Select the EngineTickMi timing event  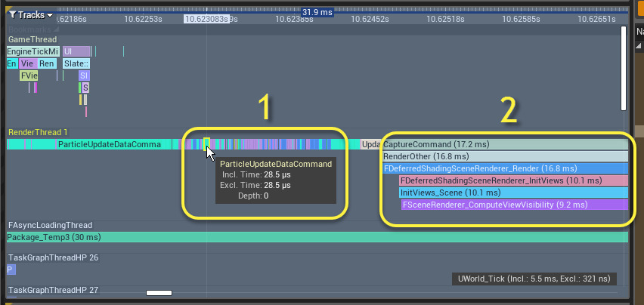(x=33, y=51)
